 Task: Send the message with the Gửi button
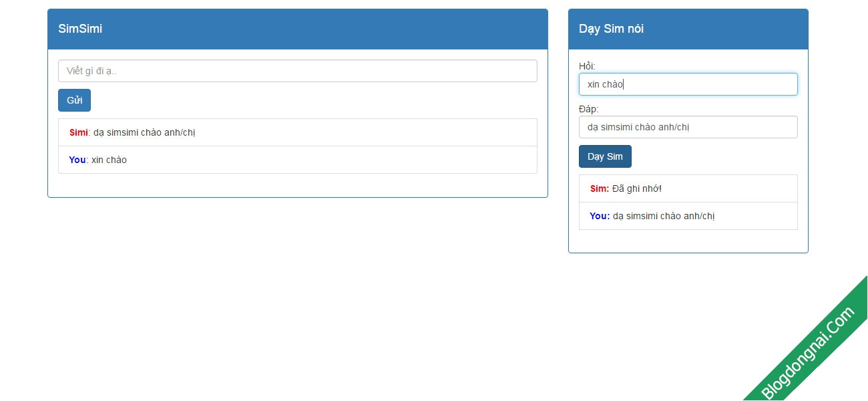tap(74, 100)
